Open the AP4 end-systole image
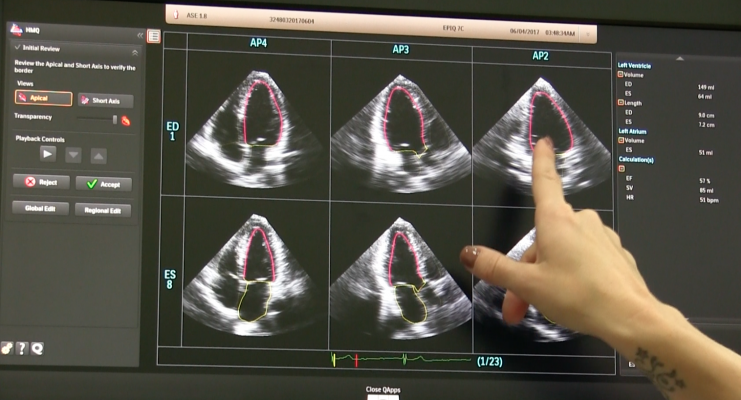This screenshot has height=400, width=741. [x=250, y=274]
